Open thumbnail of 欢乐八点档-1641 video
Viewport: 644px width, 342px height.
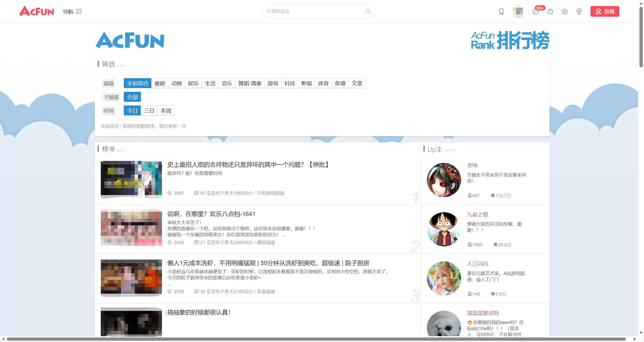[131, 228]
